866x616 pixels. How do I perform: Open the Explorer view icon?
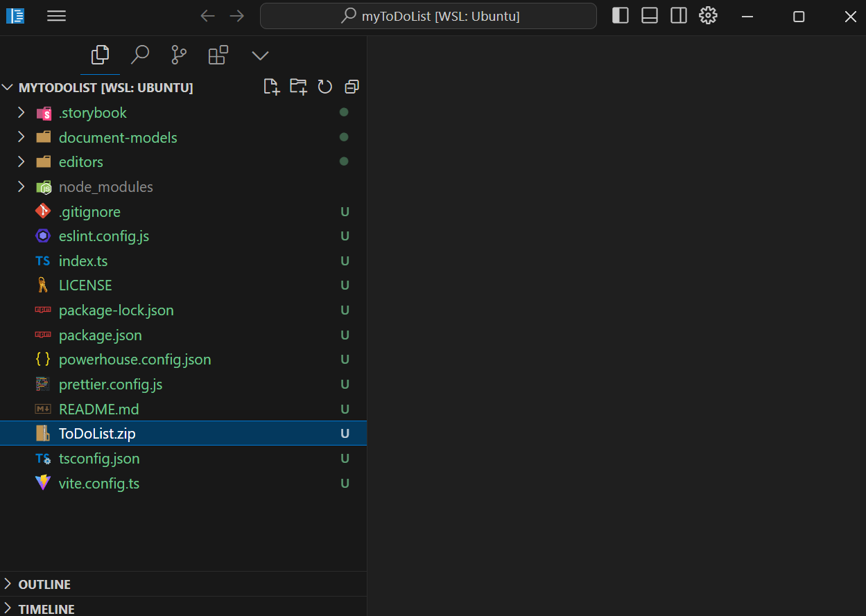(x=100, y=55)
